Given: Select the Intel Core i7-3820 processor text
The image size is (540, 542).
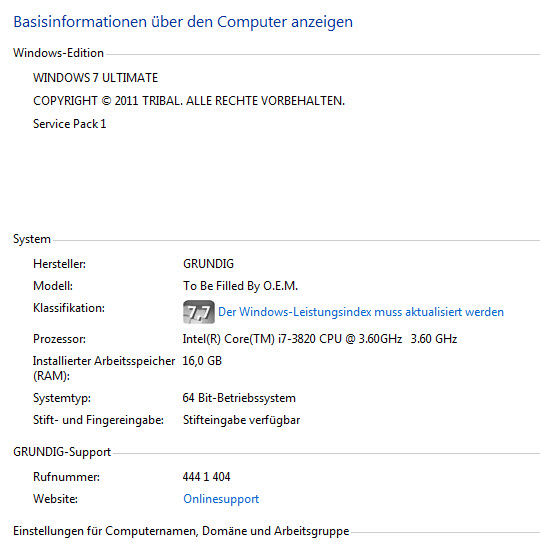Looking at the screenshot, I should [320, 339].
